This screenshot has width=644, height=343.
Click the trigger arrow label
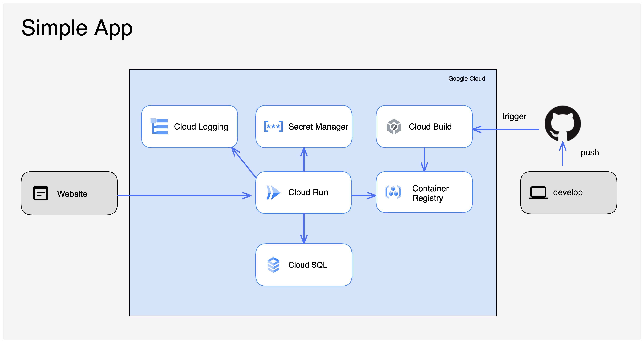(x=514, y=116)
